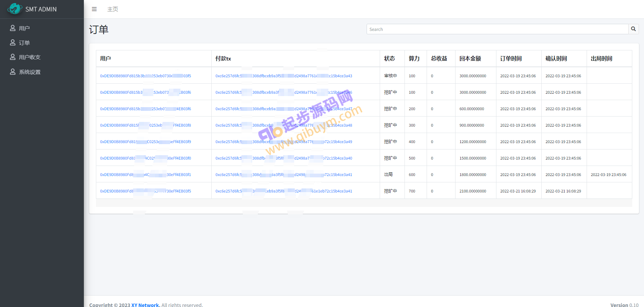Screen dimensions: 644x307
Task: Click the 0 总收益 link in the 审核中 row
Action: [432, 76]
